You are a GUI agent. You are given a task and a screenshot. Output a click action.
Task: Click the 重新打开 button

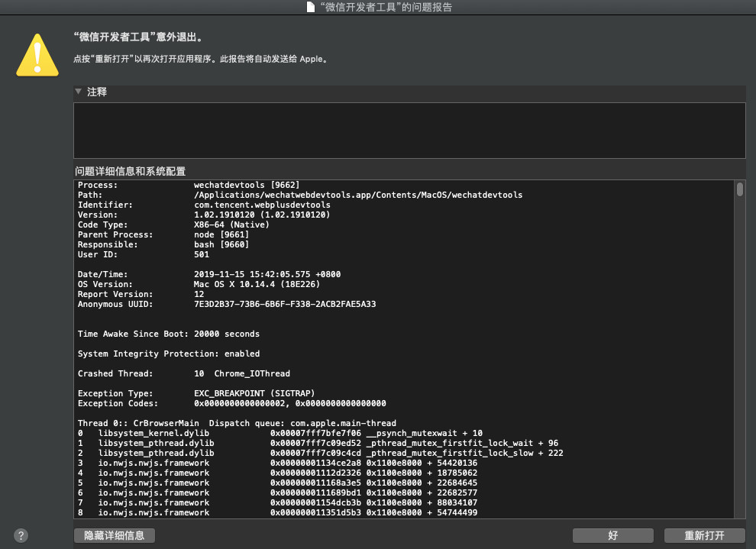click(704, 535)
